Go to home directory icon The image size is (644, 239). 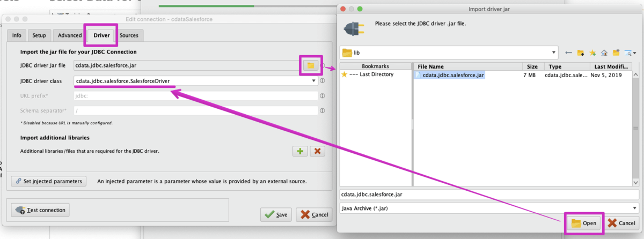[x=604, y=53]
